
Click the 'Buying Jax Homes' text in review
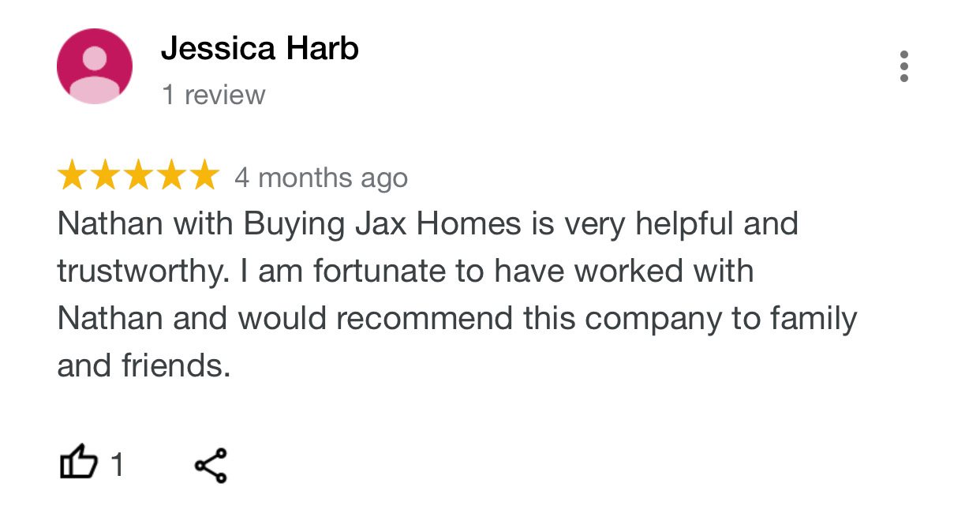point(383,225)
